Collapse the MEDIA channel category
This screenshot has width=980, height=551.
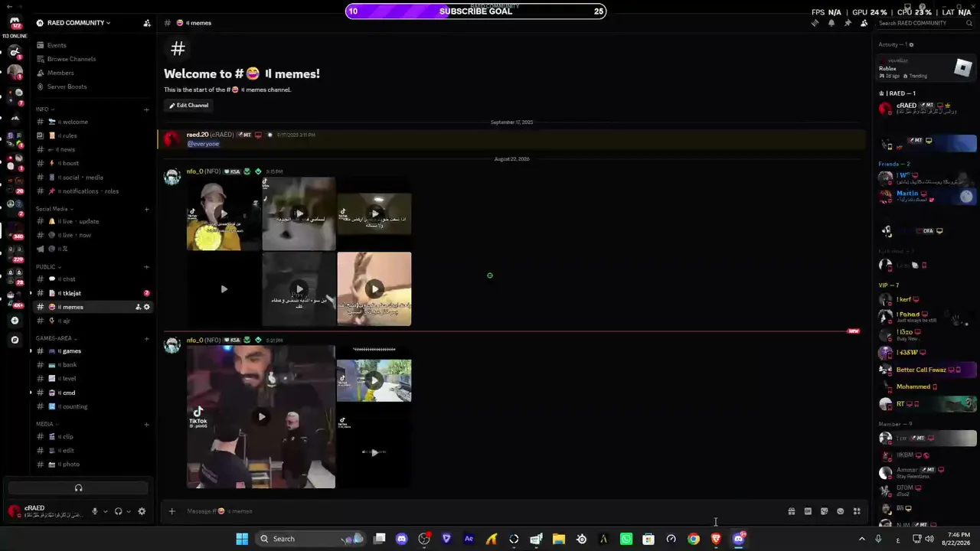pos(47,424)
